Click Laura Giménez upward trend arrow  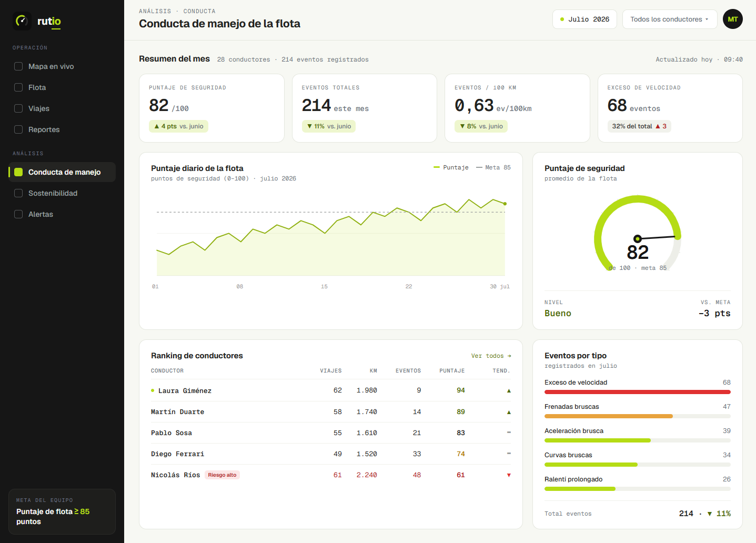509,390
